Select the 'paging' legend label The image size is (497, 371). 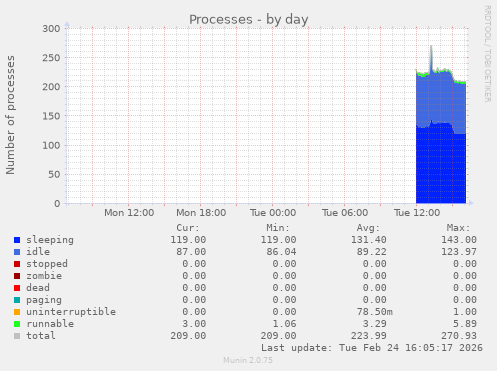pyautogui.click(x=44, y=300)
